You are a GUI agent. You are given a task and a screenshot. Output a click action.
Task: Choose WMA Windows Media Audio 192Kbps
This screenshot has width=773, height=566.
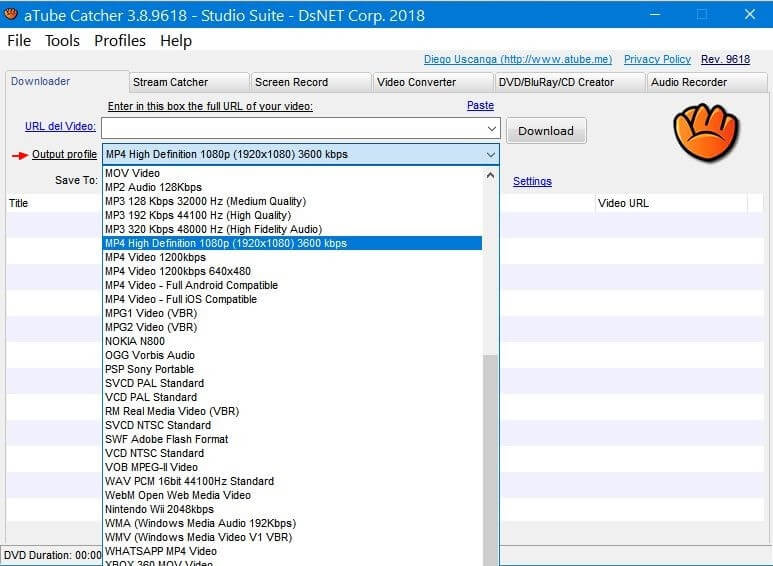[292, 523]
